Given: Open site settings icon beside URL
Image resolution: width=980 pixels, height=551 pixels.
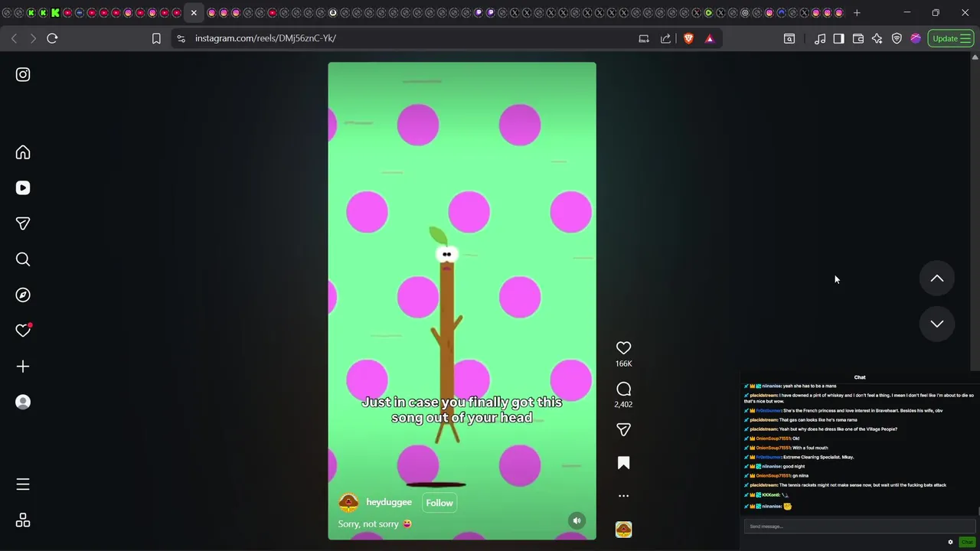Looking at the screenshot, I should (x=181, y=38).
